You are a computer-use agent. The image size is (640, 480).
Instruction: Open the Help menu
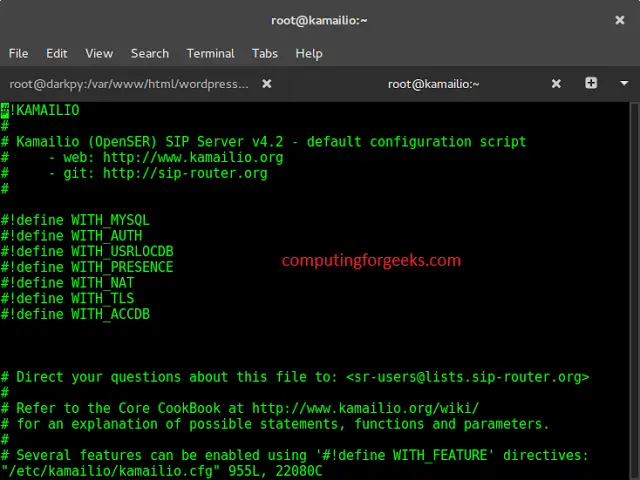pyautogui.click(x=309, y=53)
